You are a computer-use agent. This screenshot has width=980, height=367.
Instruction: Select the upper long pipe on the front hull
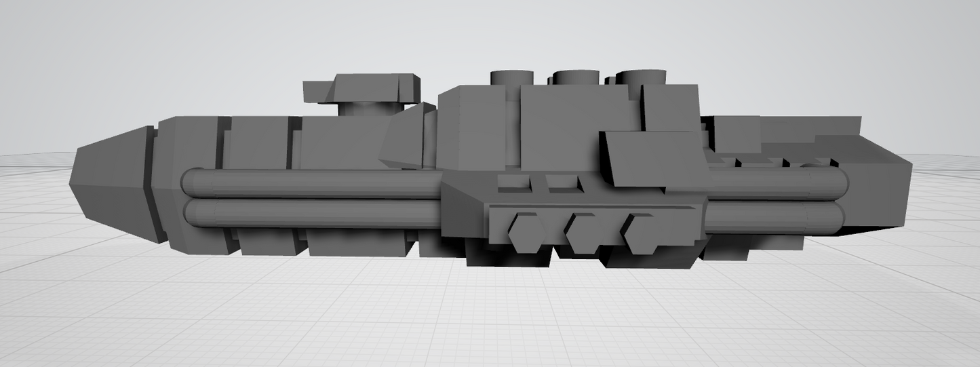click(x=312, y=183)
